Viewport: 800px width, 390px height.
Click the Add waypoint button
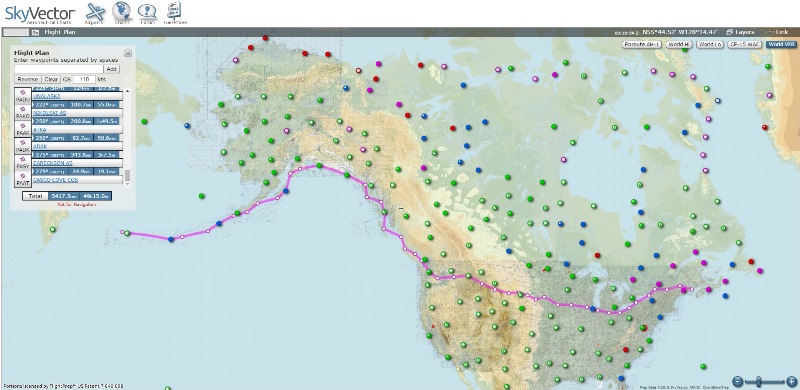coord(111,69)
